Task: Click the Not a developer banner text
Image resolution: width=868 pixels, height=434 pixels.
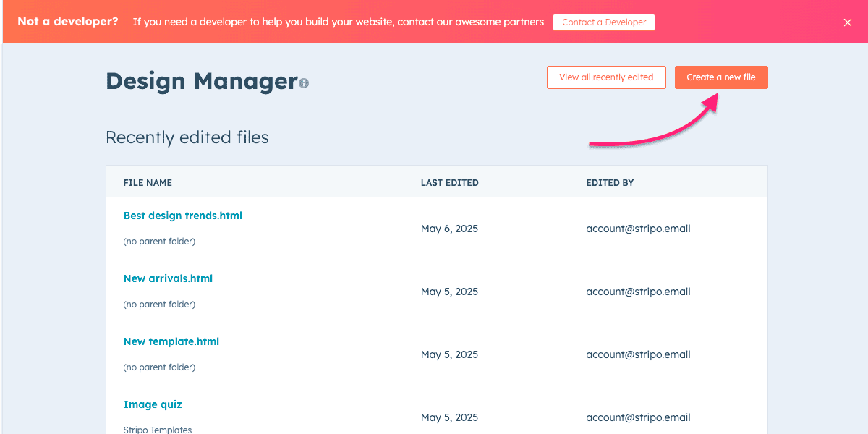Action: 67,22
